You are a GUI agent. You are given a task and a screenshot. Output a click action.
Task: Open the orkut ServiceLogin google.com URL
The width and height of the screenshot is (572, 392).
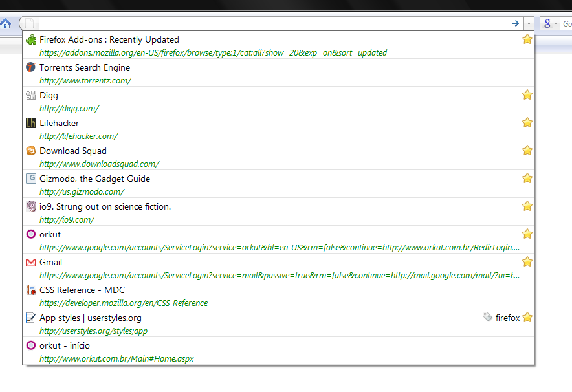pyautogui.click(x=280, y=248)
